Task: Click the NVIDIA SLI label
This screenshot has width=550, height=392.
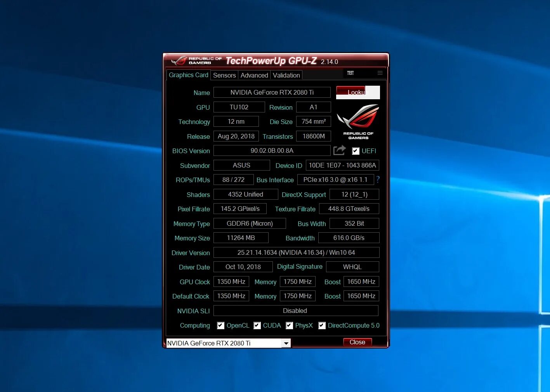Action: [193, 311]
